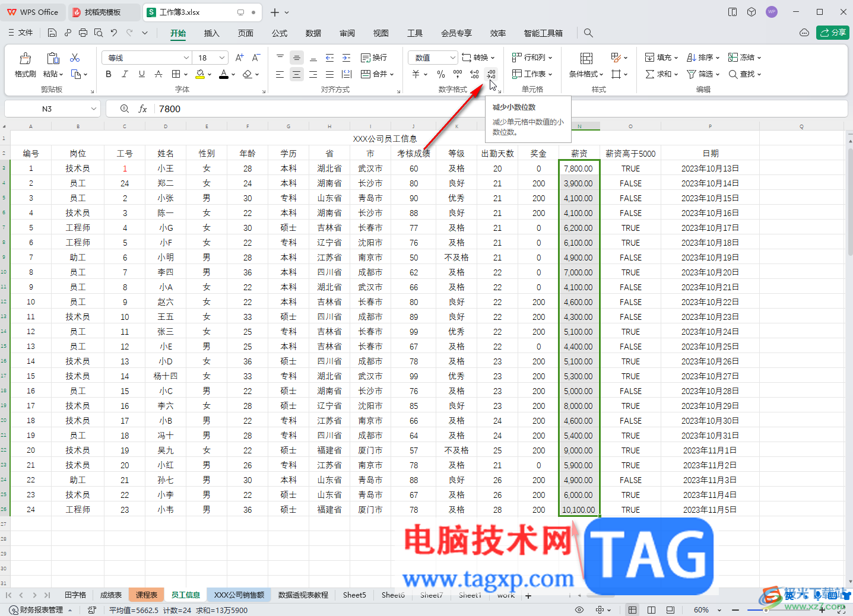Viewport: 853px width, 616px height.
Task: Switch to the 数据透视表教程 sheet tab
Action: coord(303,595)
